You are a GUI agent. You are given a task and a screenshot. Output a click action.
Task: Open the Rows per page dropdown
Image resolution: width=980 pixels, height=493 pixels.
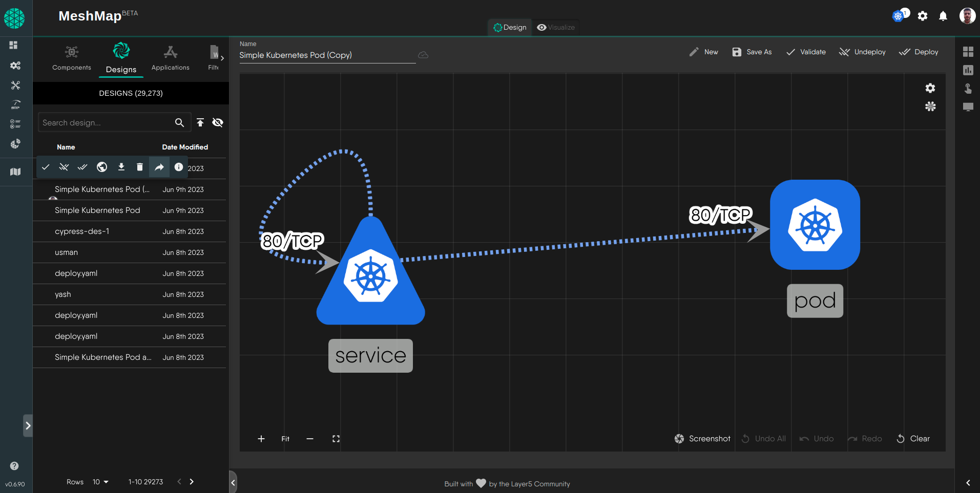(x=100, y=482)
